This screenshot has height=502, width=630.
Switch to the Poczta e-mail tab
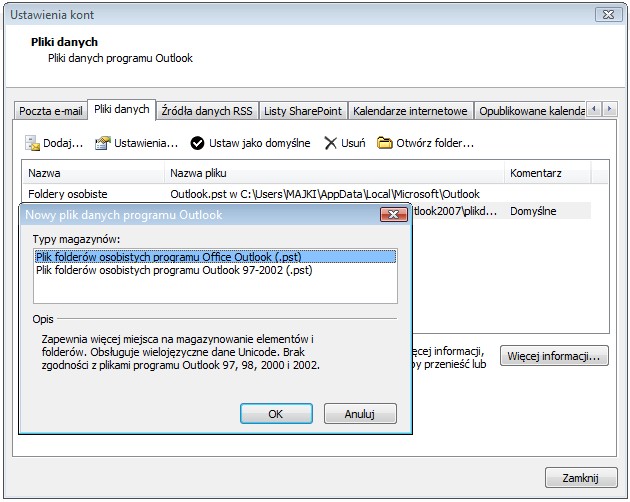[51, 109]
